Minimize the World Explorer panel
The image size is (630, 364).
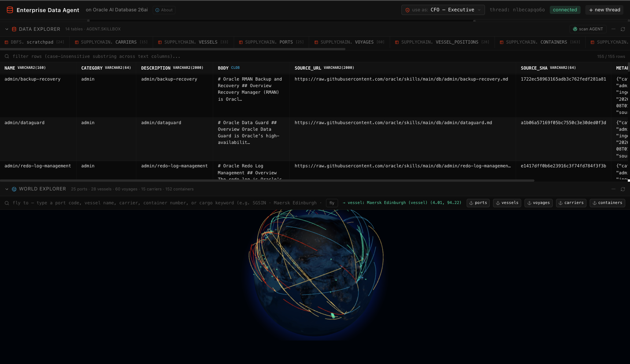click(613, 189)
